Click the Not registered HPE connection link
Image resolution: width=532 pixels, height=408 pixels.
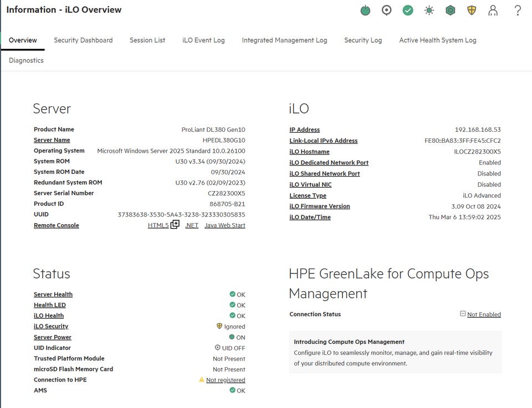pyautogui.click(x=225, y=380)
